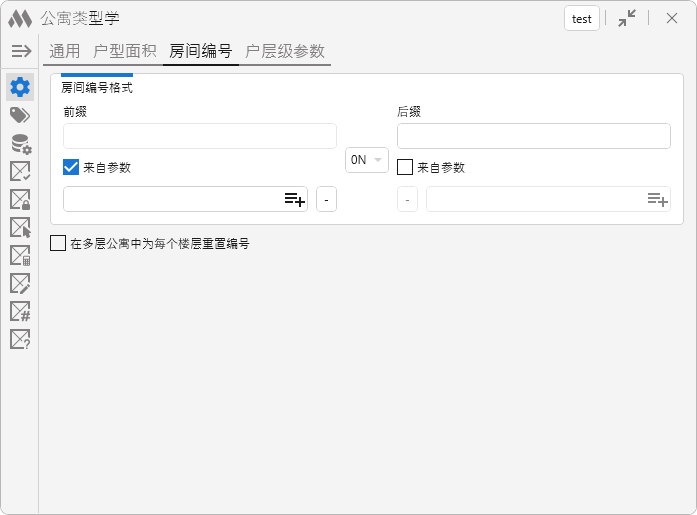Image resolution: width=697 pixels, height=515 pixels.
Task: Open the room with question mark icon
Action: [20, 340]
